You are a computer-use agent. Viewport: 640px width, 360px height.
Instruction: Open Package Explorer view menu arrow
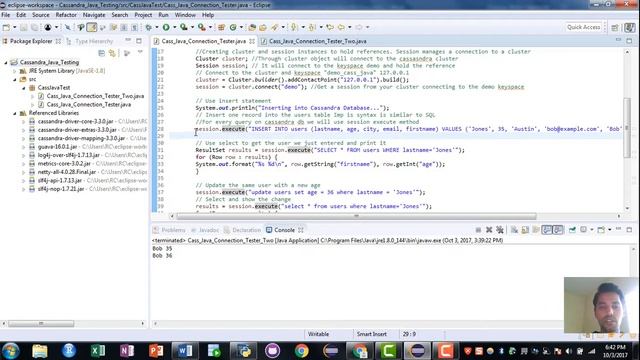[140, 52]
